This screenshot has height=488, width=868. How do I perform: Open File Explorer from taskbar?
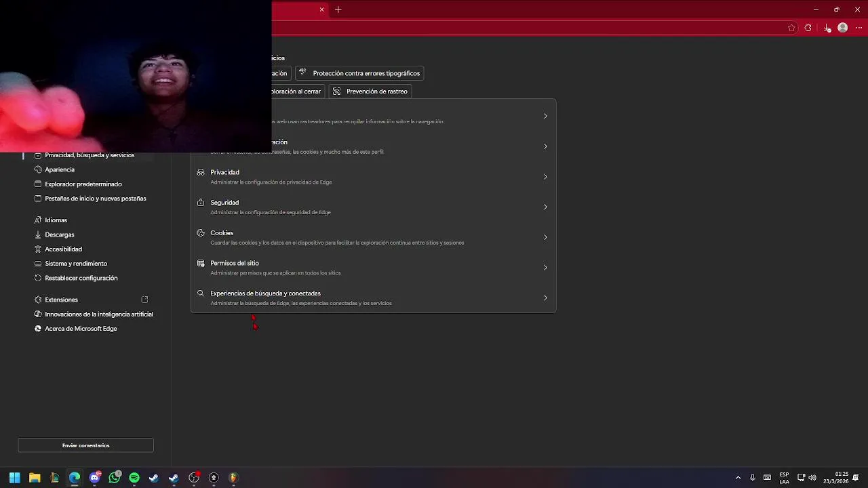point(35,478)
